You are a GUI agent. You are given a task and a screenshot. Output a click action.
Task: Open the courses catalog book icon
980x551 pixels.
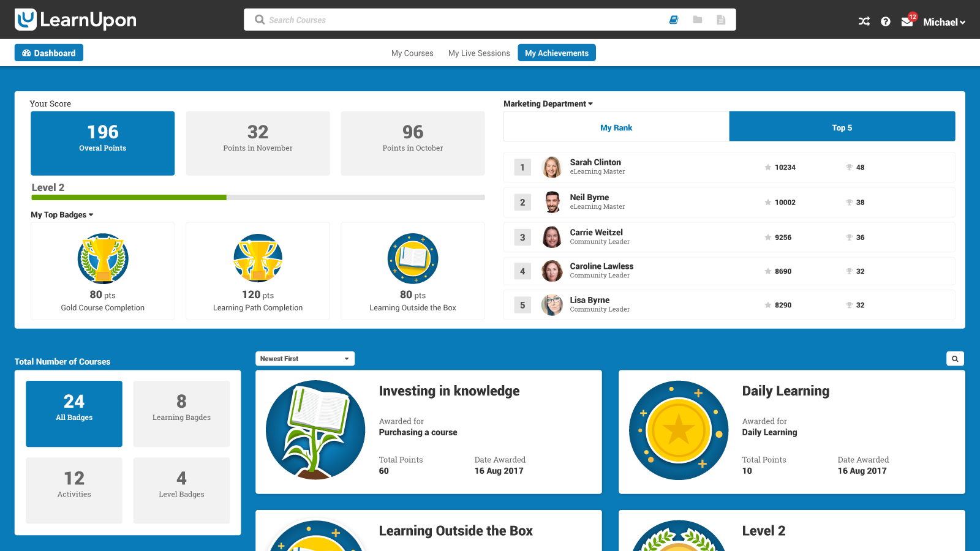click(x=674, y=20)
